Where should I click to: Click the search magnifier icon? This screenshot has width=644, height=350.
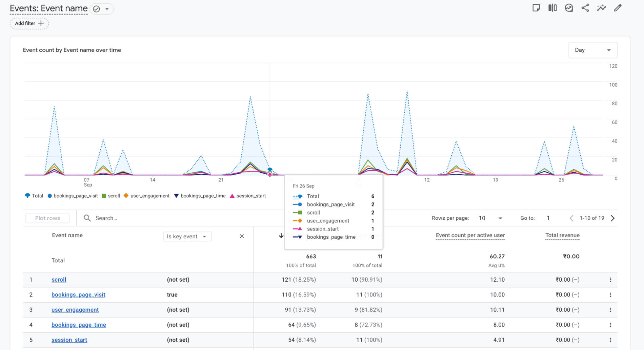[87, 218]
